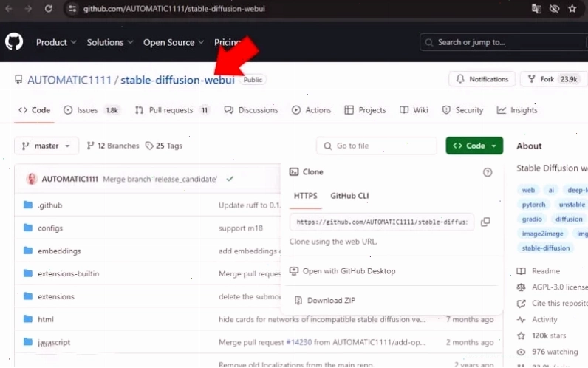Screen dimensions: 588x368
Task: Open pull request #14230 link
Action: click(299, 342)
